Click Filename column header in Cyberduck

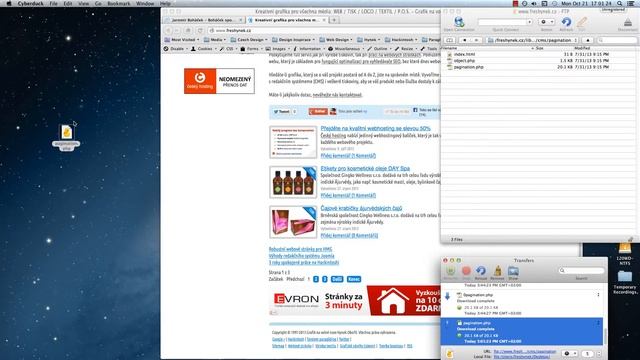pos(487,48)
